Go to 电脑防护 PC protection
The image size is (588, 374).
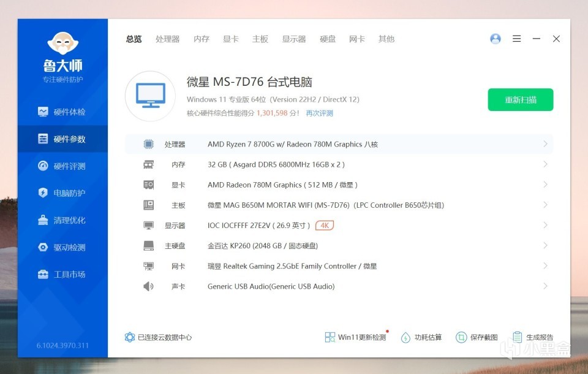(62, 193)
